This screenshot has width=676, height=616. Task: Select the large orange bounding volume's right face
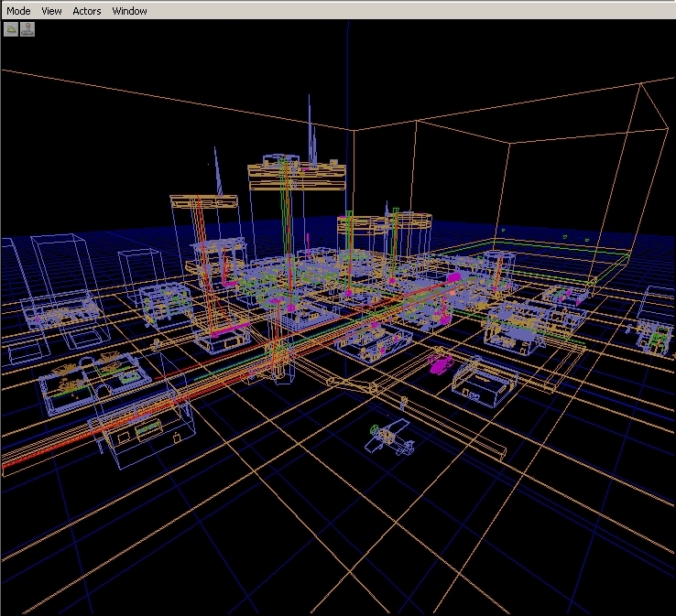pyautogui.click(x=586, y=183)
